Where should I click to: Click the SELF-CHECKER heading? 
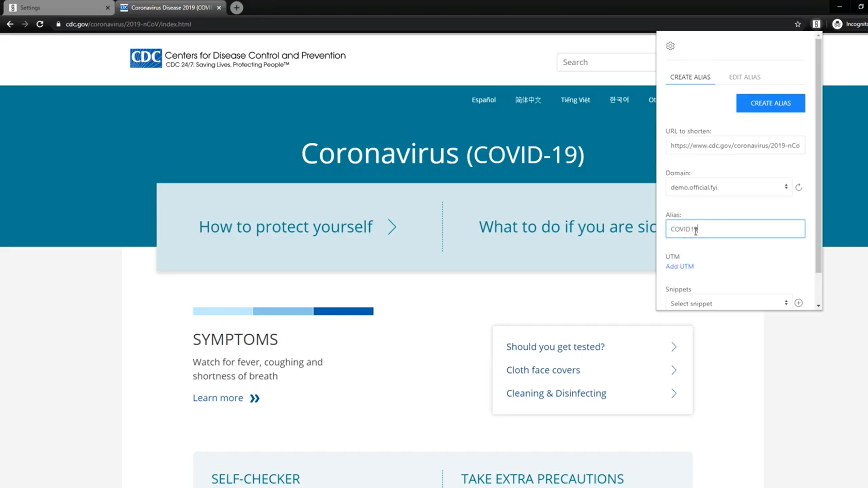pos(255,479)
